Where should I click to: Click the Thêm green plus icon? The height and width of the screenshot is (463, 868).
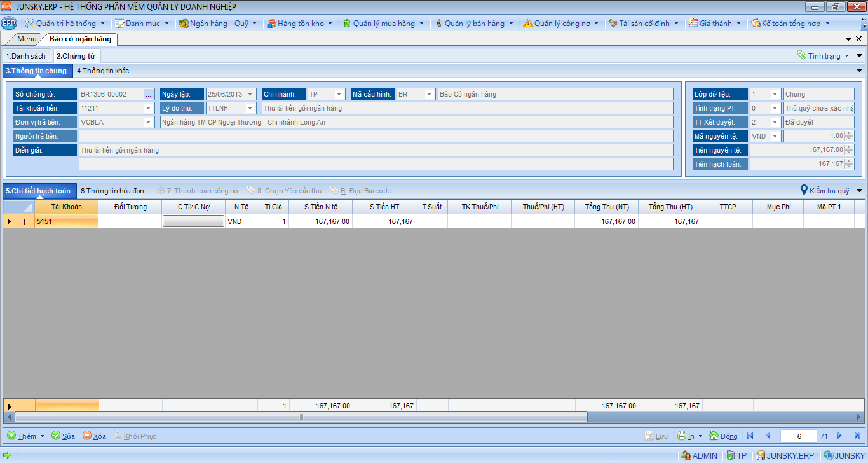(11, 436)
